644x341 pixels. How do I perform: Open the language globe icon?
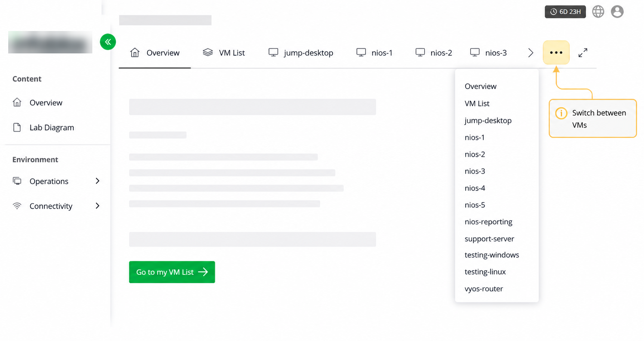pyautogui.click(x=598, y=12)
